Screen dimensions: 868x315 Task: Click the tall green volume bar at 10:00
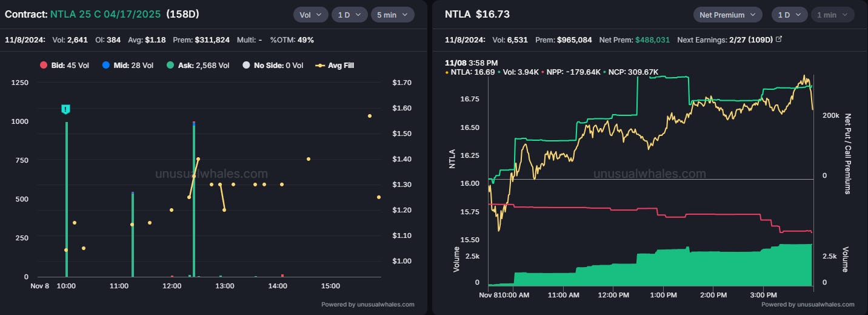66,199
